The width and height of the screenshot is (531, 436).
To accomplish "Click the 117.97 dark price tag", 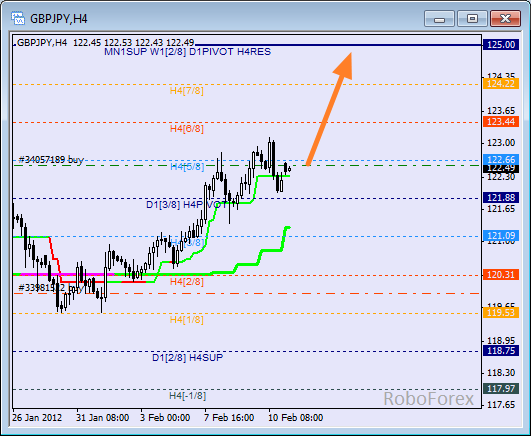I will pos(501,389).
